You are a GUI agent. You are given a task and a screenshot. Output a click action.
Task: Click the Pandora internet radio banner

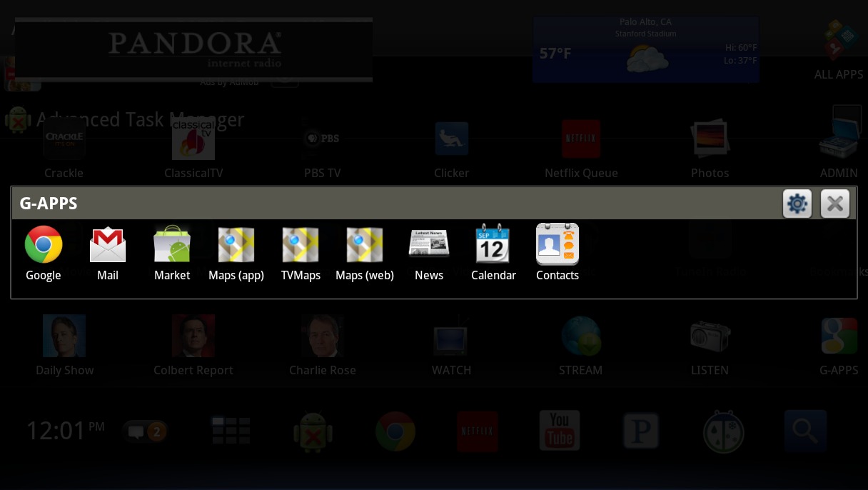pyautogui.click(x=193, y=50)
